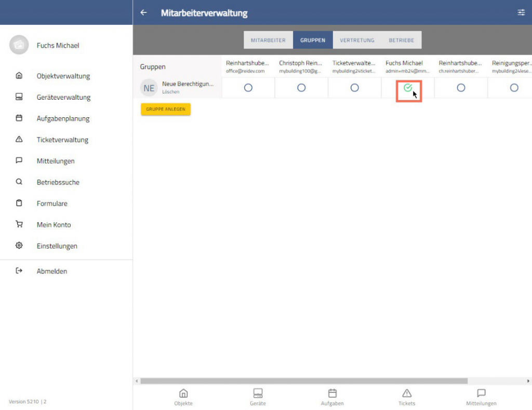Toggle group circle for Ticketverwalte... column
532x410 pixels.
(x=354, y=88)
